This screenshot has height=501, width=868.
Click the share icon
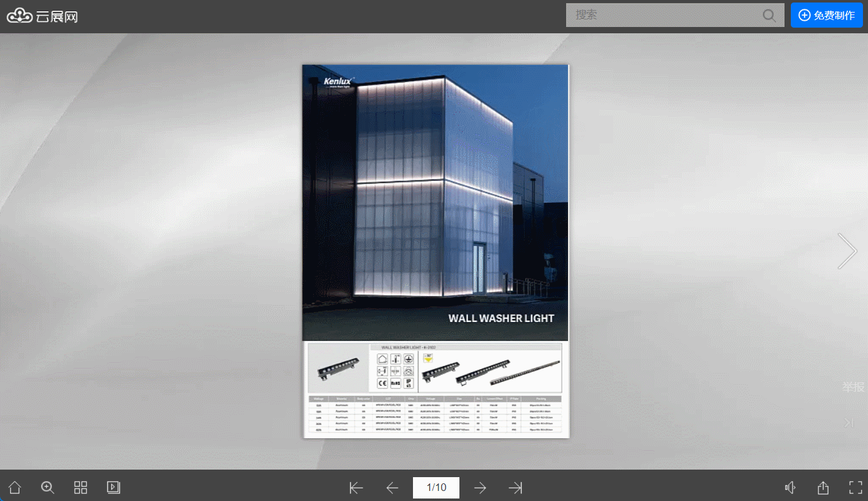coord(823,488)
